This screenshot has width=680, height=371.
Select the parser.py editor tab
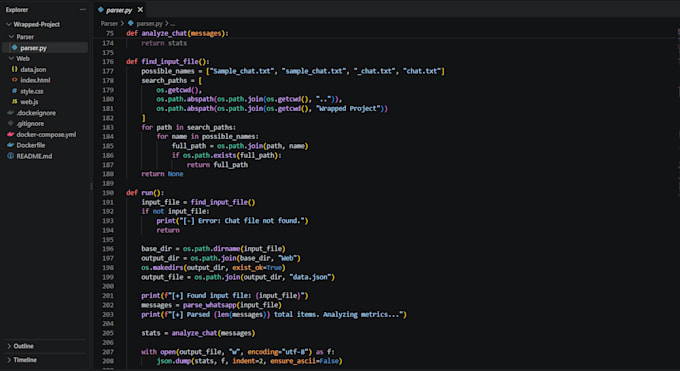[x=120, y=10]
